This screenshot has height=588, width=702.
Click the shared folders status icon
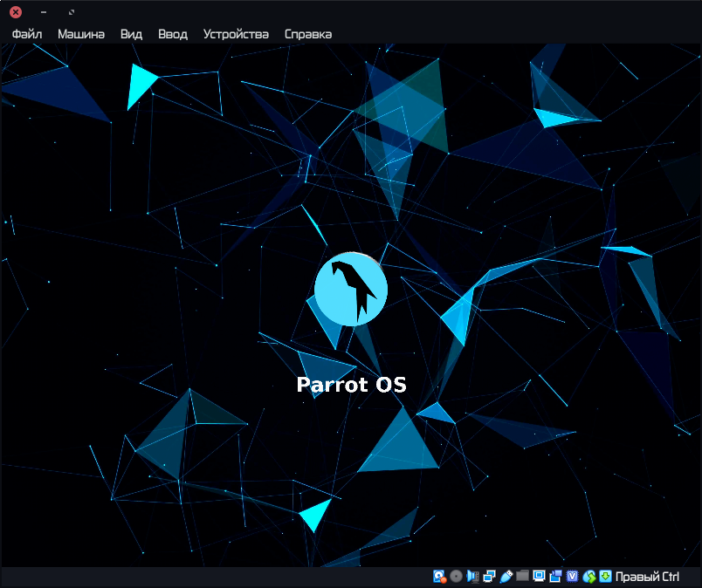coord(522,576)
